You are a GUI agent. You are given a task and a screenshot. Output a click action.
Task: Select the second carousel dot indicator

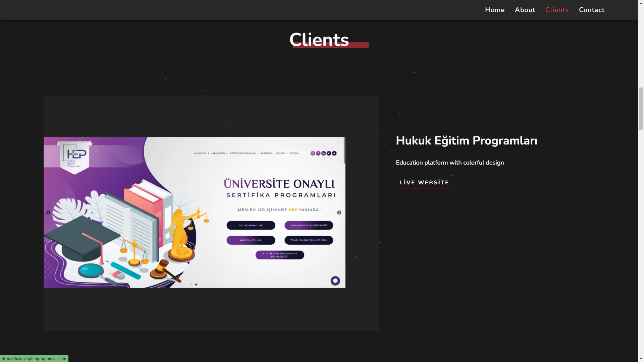(x=196, y=285)
